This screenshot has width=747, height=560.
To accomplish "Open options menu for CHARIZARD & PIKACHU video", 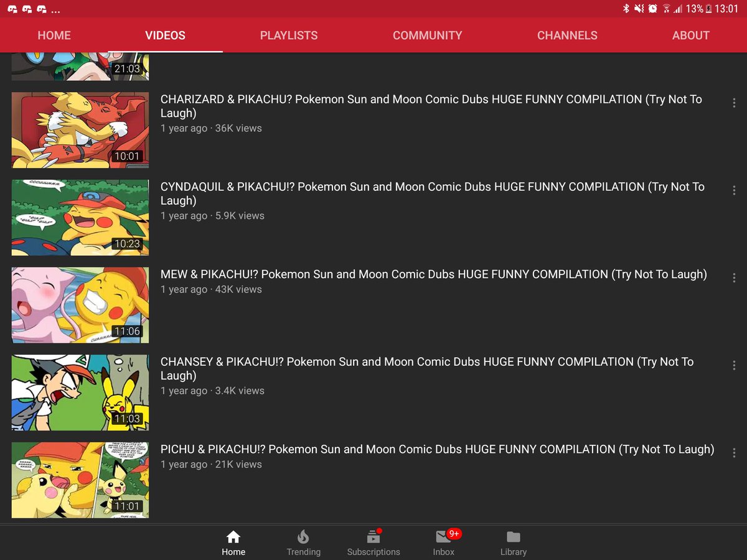I will point(734,103).
